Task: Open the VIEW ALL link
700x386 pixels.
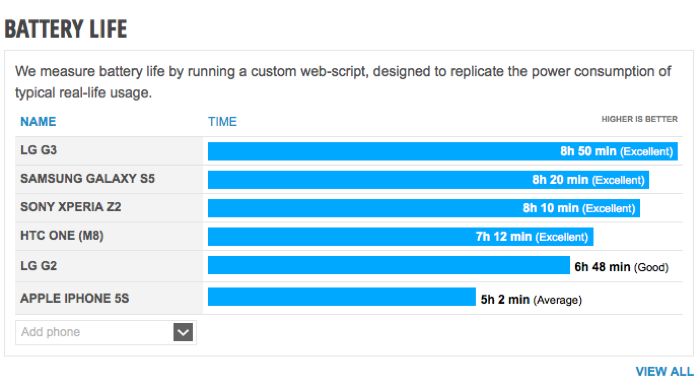Action: (664, 371)
